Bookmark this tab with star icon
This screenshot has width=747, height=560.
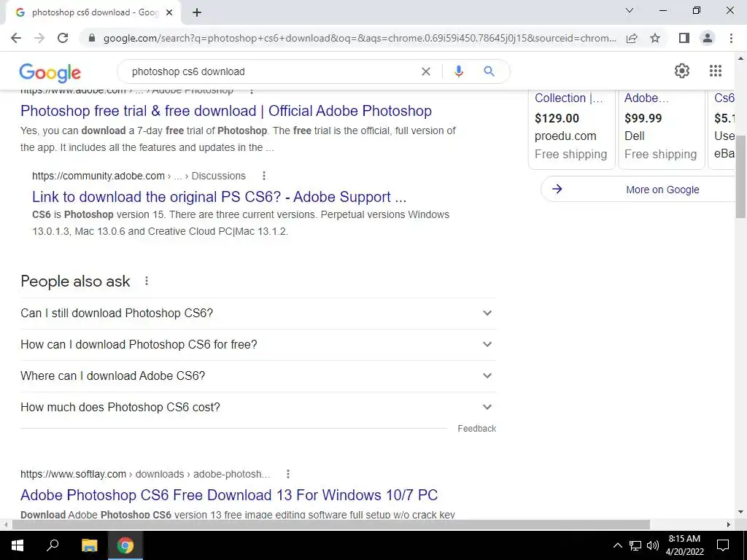point(655,38)
